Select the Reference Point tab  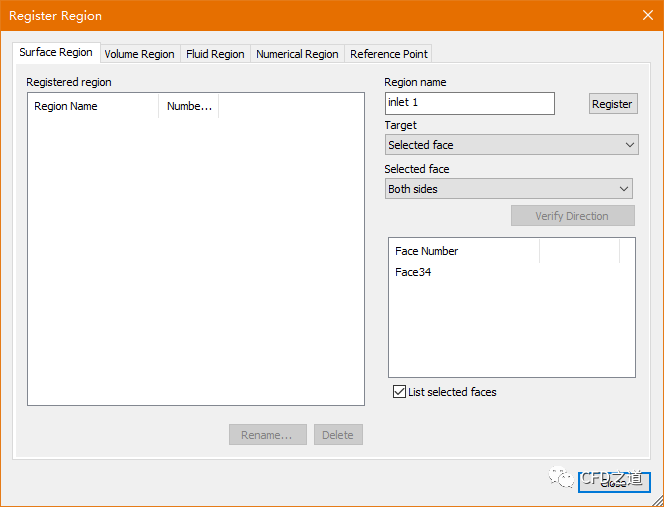pos(389,54)
